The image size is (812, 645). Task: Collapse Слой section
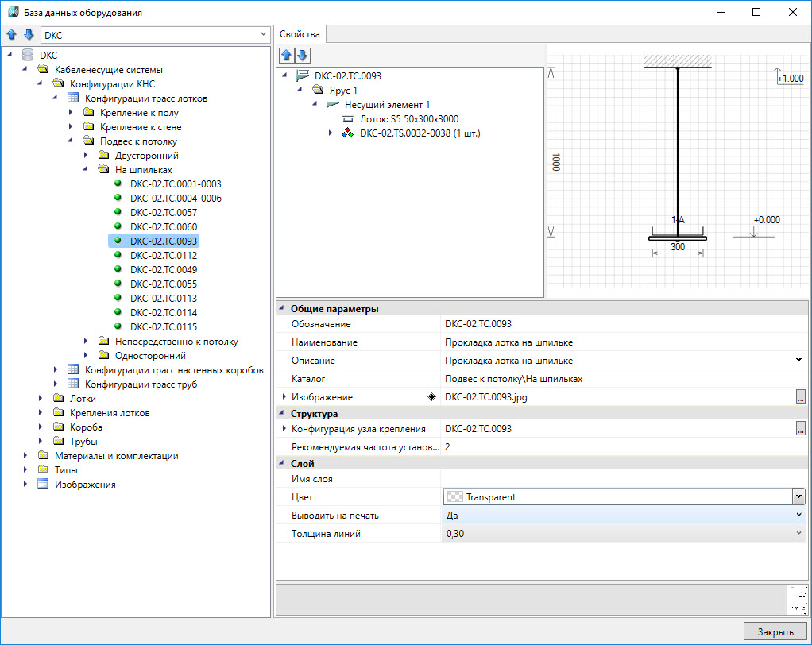[282, 463]
